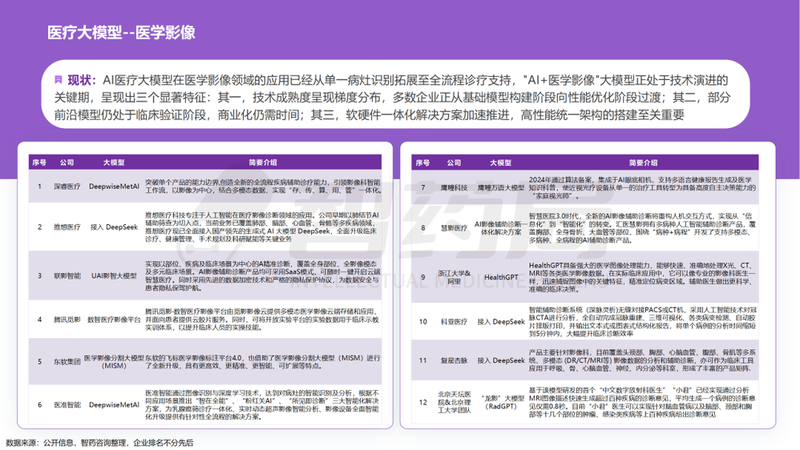Image resolution: width=800 pixels, height=450 pixels.
Task: Click model cell HealthGPT
Action: point(501,278)
